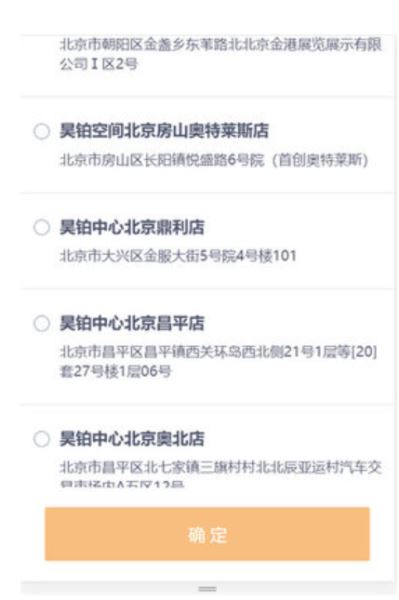The height and width of the screenshot is (600, 399).
Task: Click the store title 昊铂中心北京昌平店
Action: pyautogui.click(x=132, y=323)
